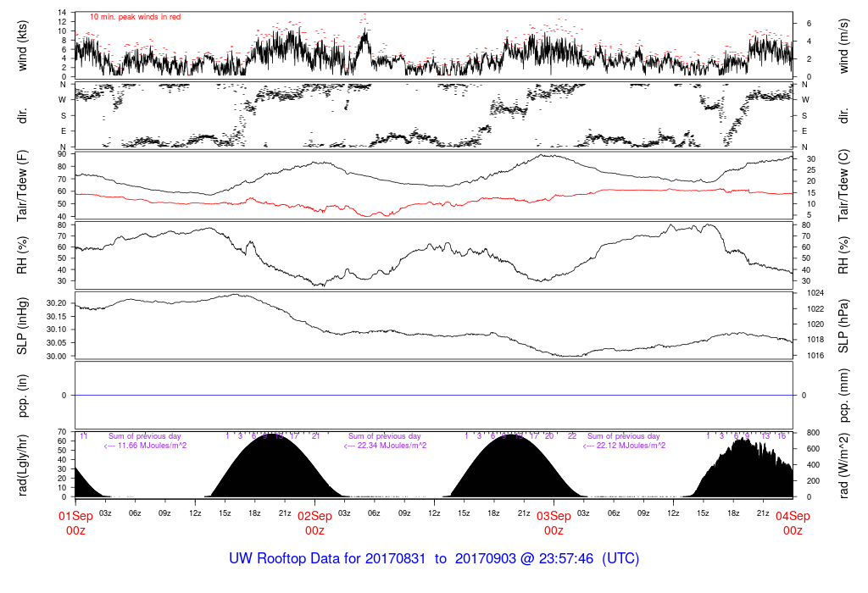868x593 pixels.
Task: Click the 01Sep 00z date marker
Action: pyautogui.click(x=75, y=523)
